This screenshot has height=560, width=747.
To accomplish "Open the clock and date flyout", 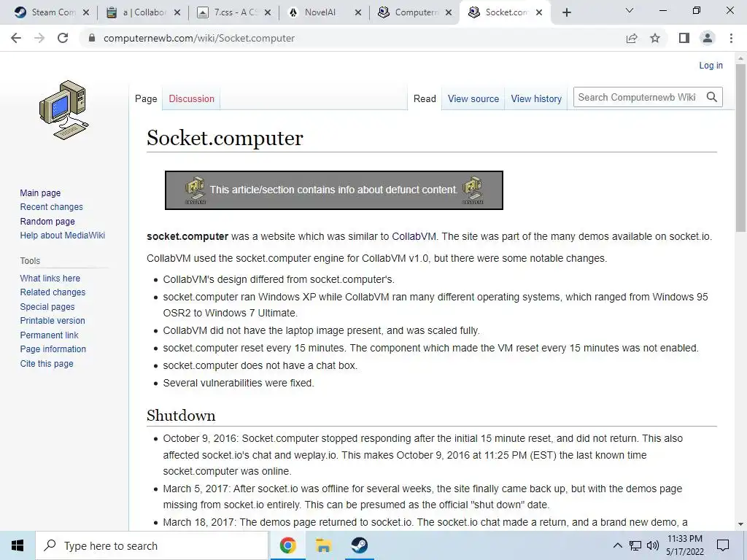I will (684, 545).
